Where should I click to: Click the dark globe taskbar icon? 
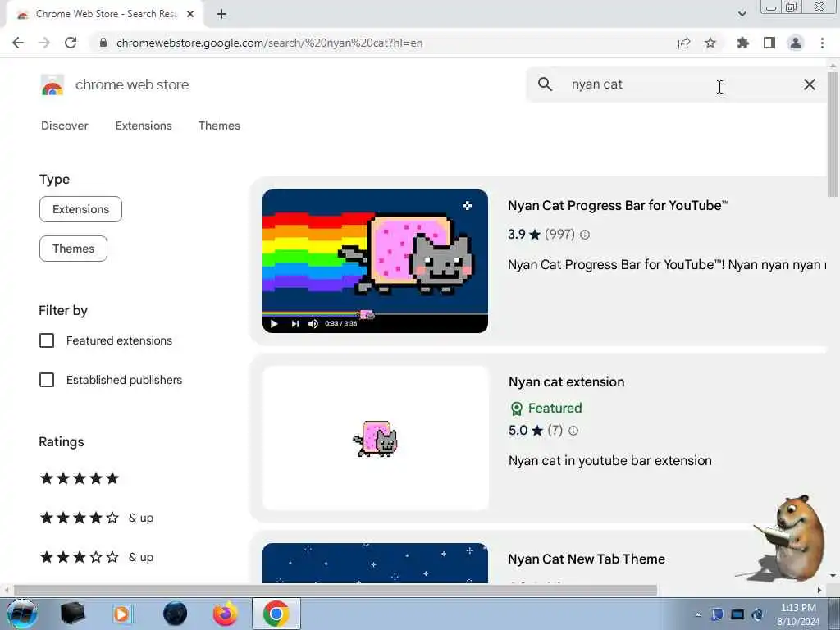176,614
